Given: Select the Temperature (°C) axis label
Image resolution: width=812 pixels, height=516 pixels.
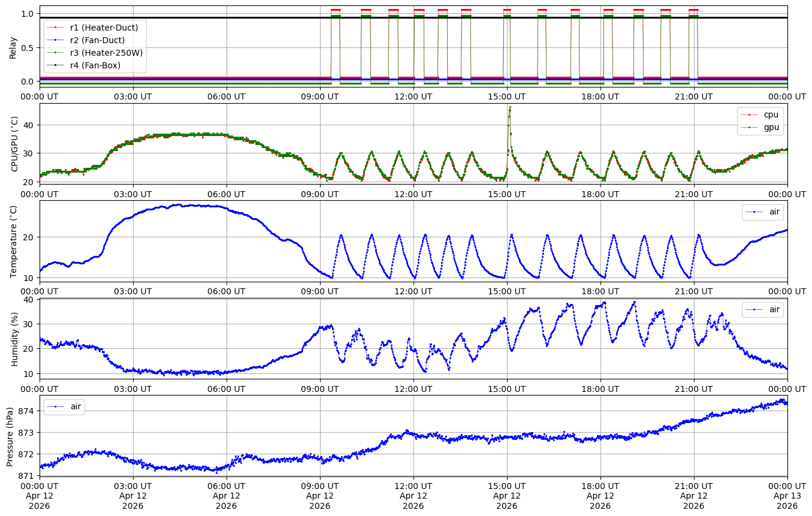Looking at the screenshot, I should [x=14, y=241].
